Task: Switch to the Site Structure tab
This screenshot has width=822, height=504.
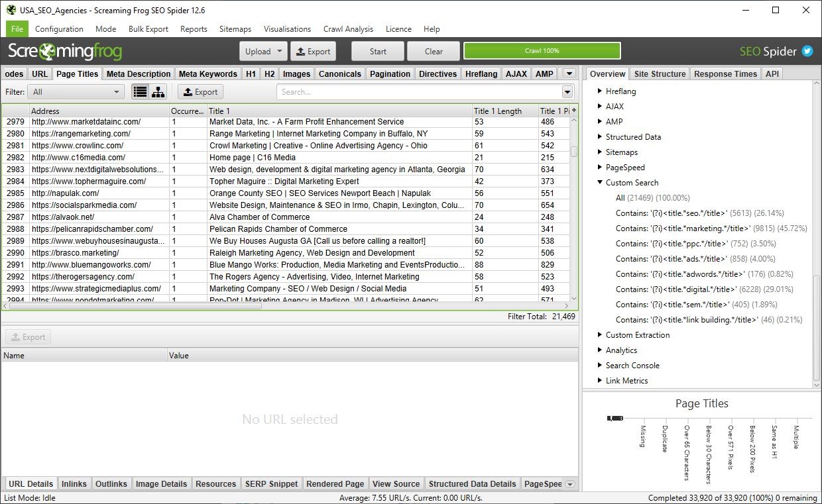Action: 659,74
